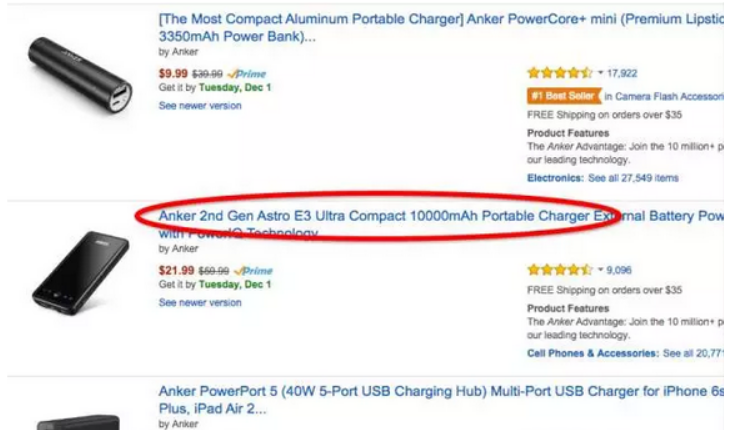
Task: Click the PowerPort 5 product image
Action: click(80, 422)
